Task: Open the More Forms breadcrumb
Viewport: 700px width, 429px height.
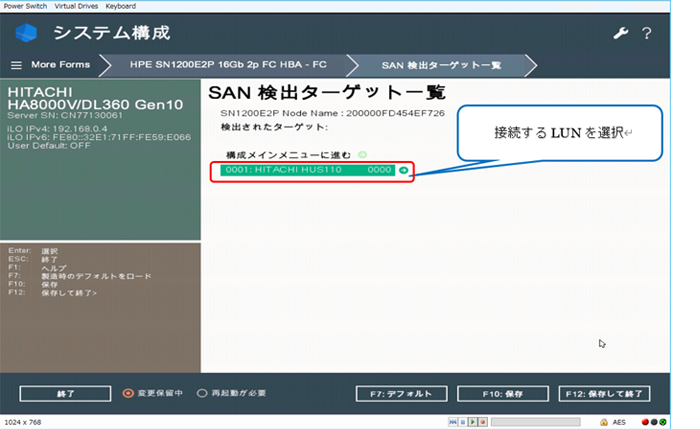Action: tap(60, 65)
